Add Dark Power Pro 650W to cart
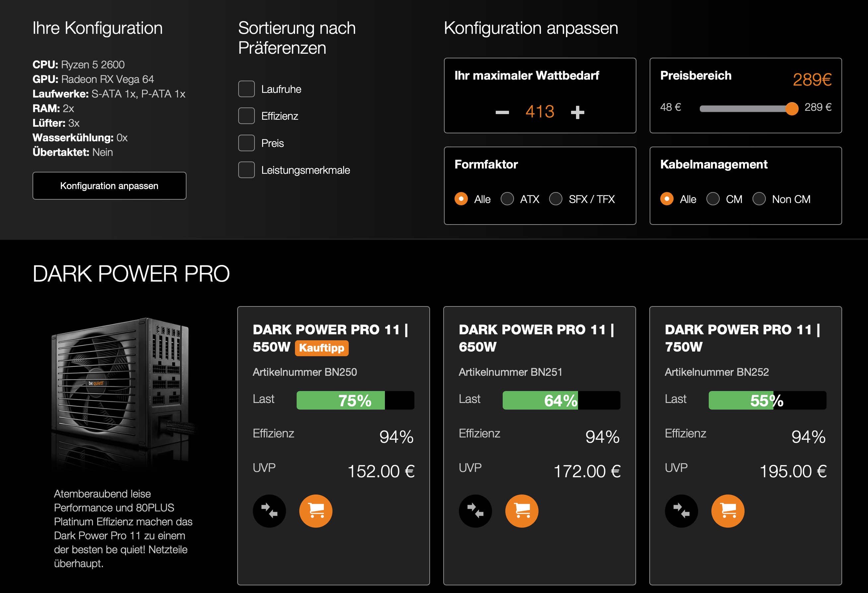 pos(522,511)
